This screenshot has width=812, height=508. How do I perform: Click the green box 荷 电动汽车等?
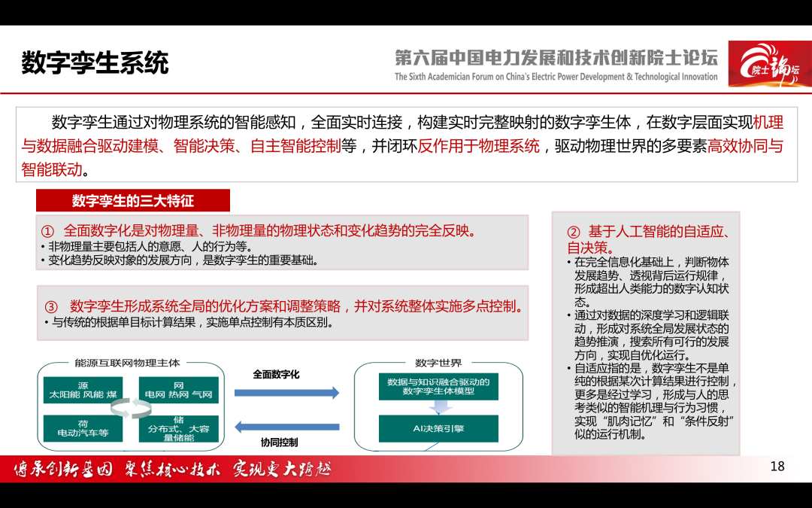[x=83, y=429]
